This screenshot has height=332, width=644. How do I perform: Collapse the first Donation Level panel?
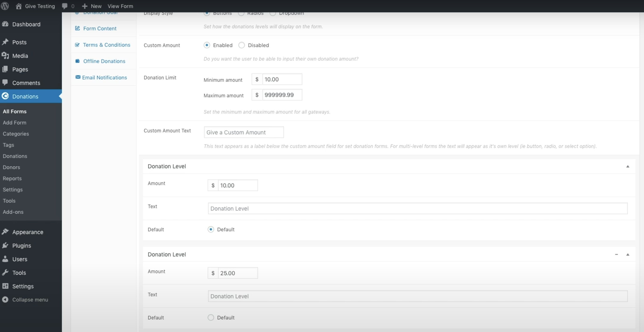point(628,166)
